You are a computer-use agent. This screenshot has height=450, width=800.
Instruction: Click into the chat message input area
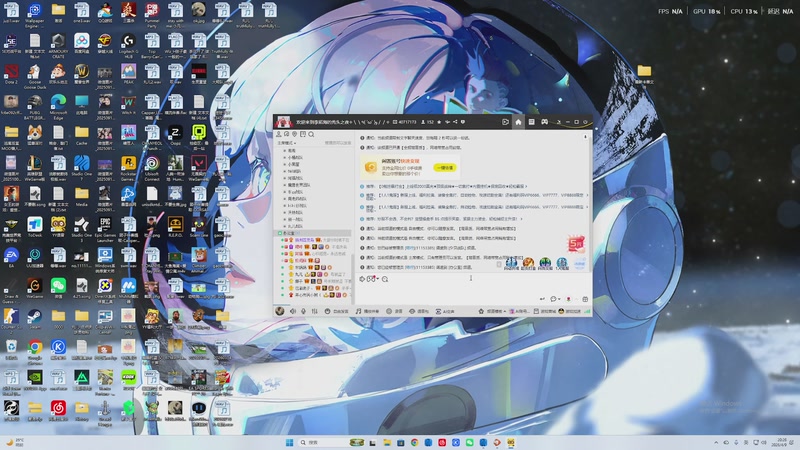pyautogui.click(x=472, y=289)
